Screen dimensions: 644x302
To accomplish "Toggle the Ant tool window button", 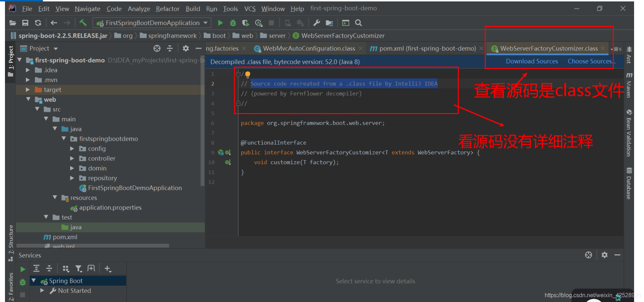I will tap(629, 55).
